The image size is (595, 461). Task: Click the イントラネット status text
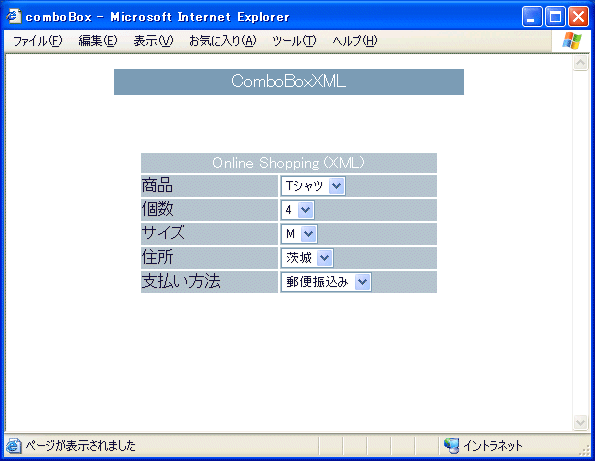pos(493,445)
